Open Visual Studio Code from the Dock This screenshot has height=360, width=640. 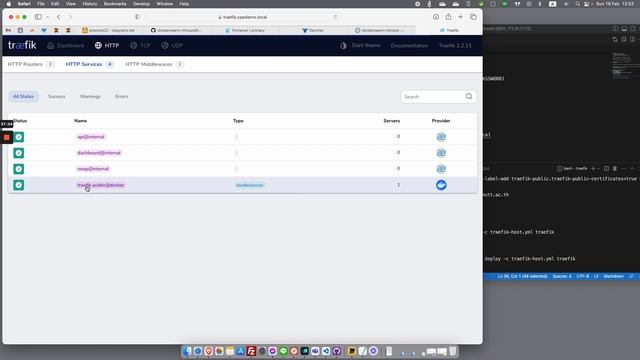point(326,351)
